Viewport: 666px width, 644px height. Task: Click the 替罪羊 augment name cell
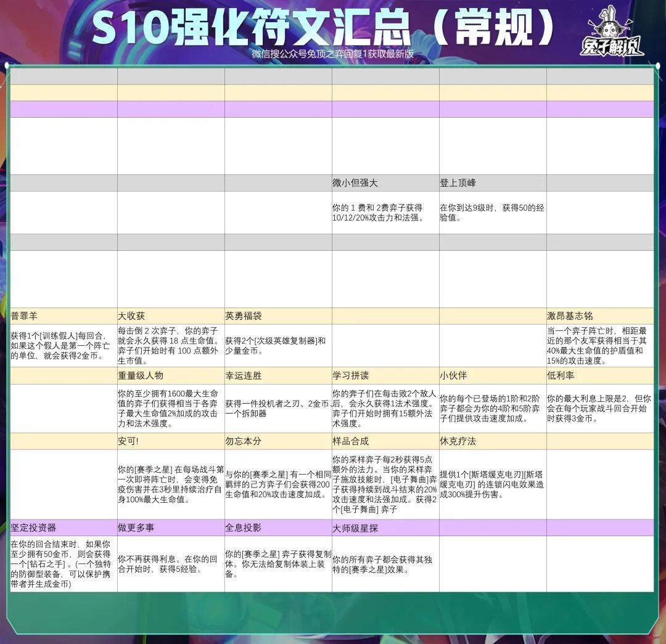(x=64, y=316)
